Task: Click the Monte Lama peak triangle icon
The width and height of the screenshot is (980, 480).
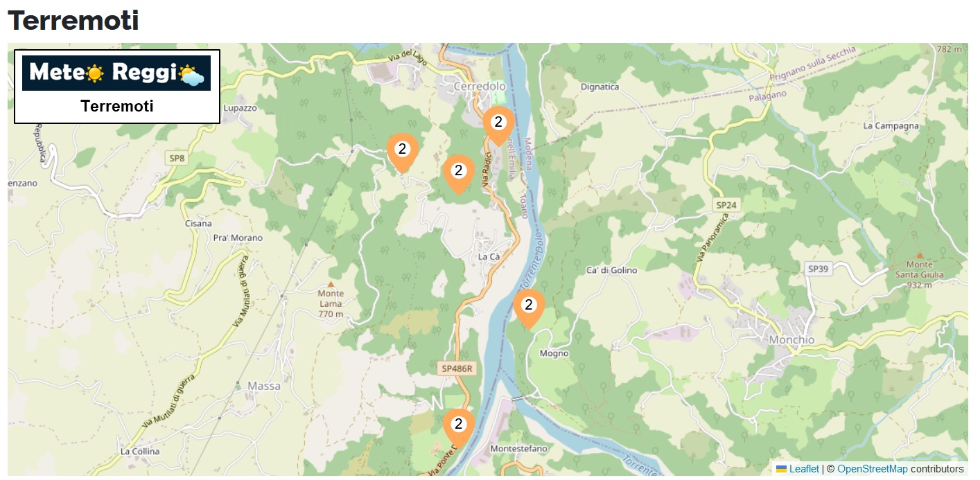Action: point(331,284)
